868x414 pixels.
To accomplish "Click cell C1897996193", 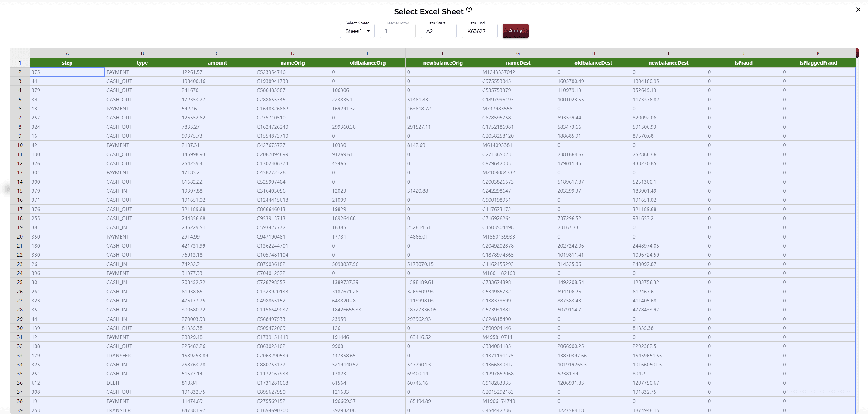I will pyautogui.click(x=518, y=100).
